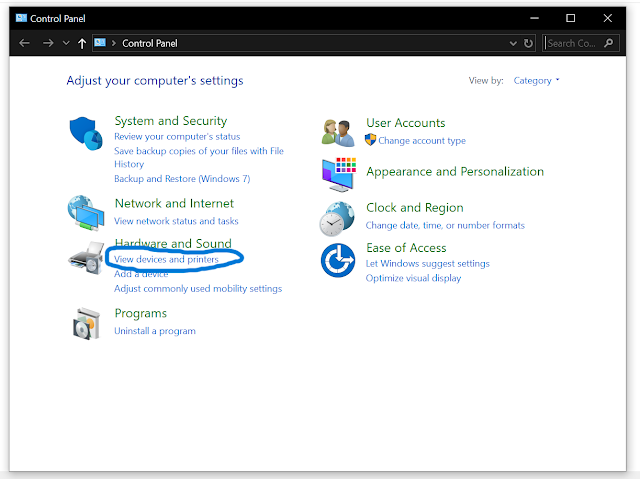Open the Programs category

[x=141, y=313]
